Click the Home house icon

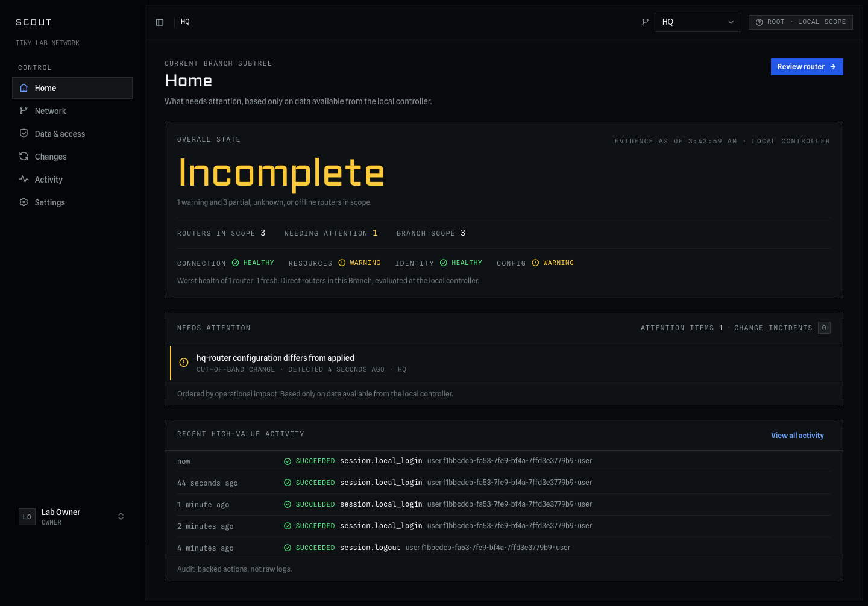tap(24, 87)
